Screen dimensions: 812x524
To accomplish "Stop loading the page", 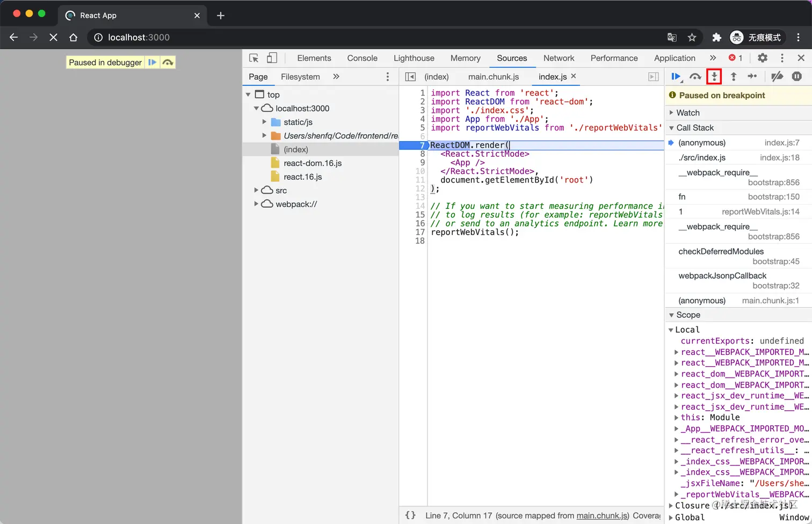I will click(53, 37).
